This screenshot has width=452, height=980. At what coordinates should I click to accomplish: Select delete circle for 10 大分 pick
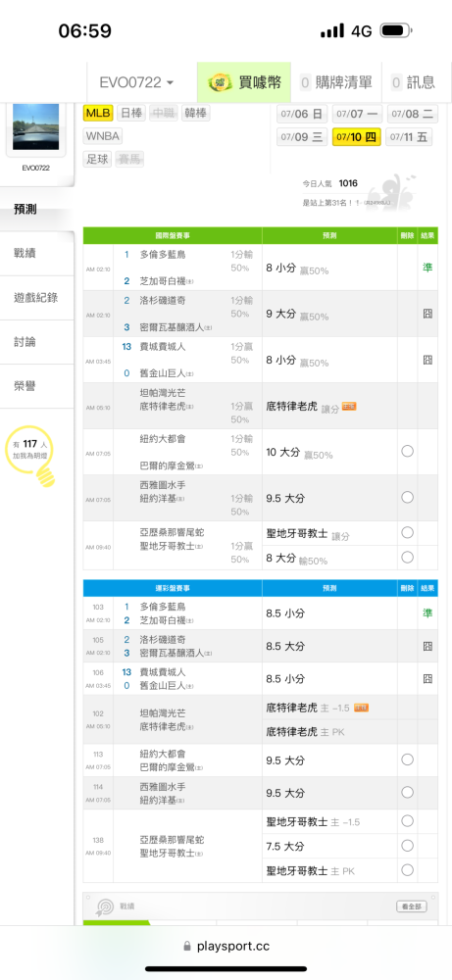(408, 451)
